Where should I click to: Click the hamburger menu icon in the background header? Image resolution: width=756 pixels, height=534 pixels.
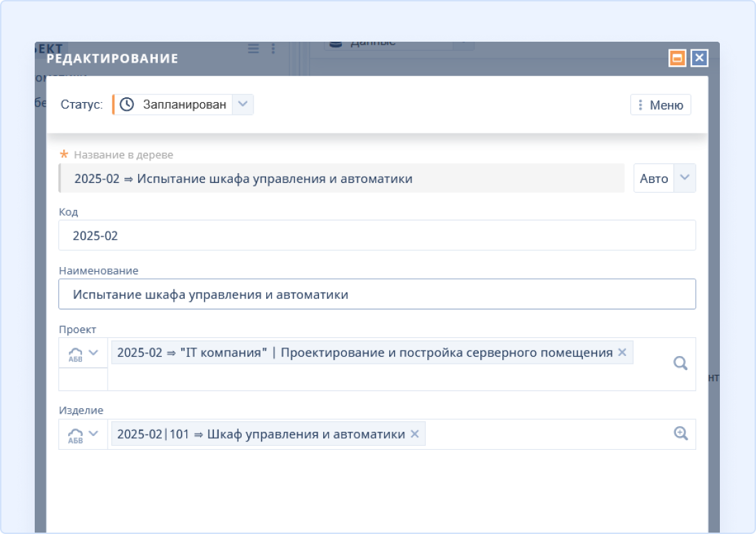(x=253, y=49)
